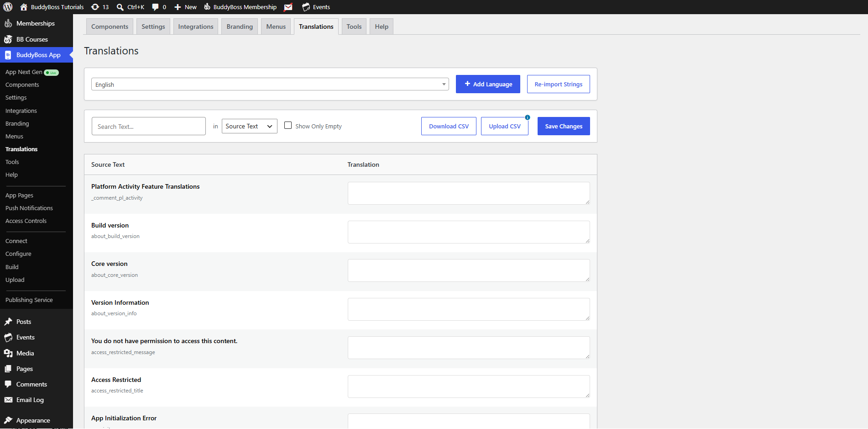Image resolution: width=868 pixels, height=429 pixels.
Task: Open Appearance in the sidebar
Action: (37, 420)
